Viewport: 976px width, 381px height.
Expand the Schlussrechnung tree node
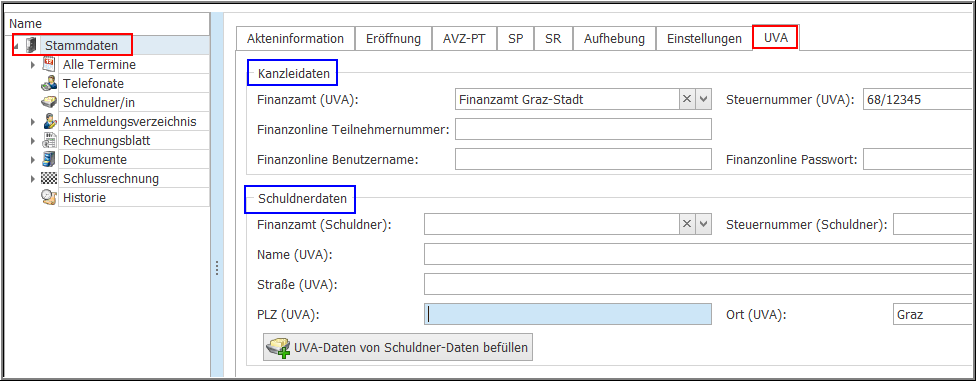click(x=33, y=179)
